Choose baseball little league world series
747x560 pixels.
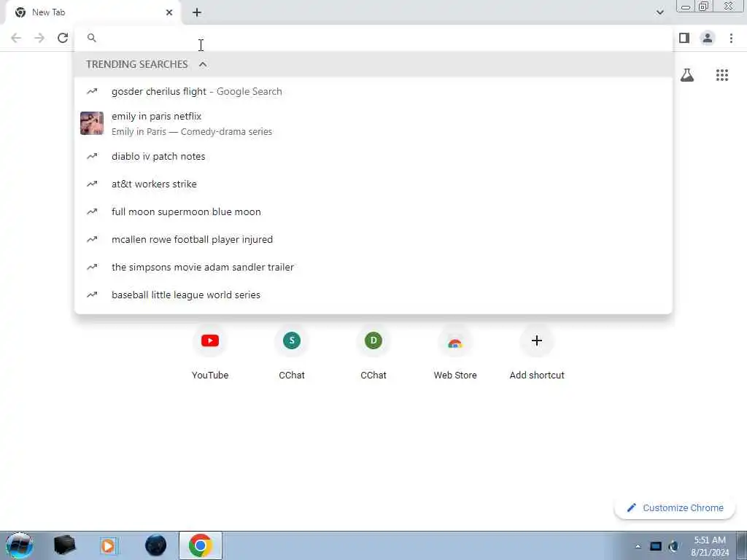[x=373, y=295]
